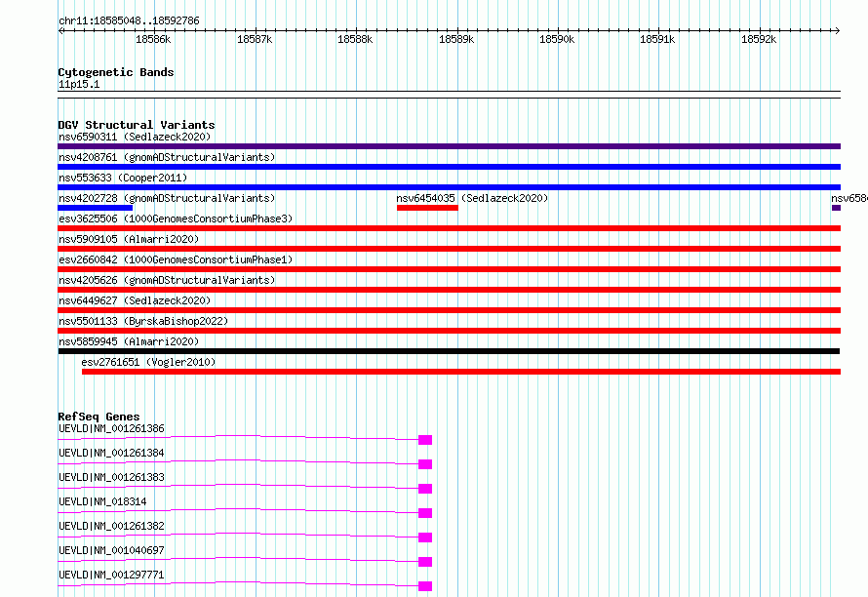Click the nsv4205626 (gnomADStructuralVariants) label
This screenshot has width=868, height=597.
click(167, 280)
